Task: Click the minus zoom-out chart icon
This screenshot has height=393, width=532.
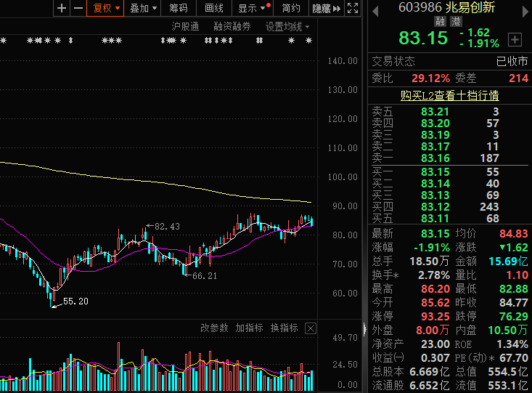Action: coord(78,9)
